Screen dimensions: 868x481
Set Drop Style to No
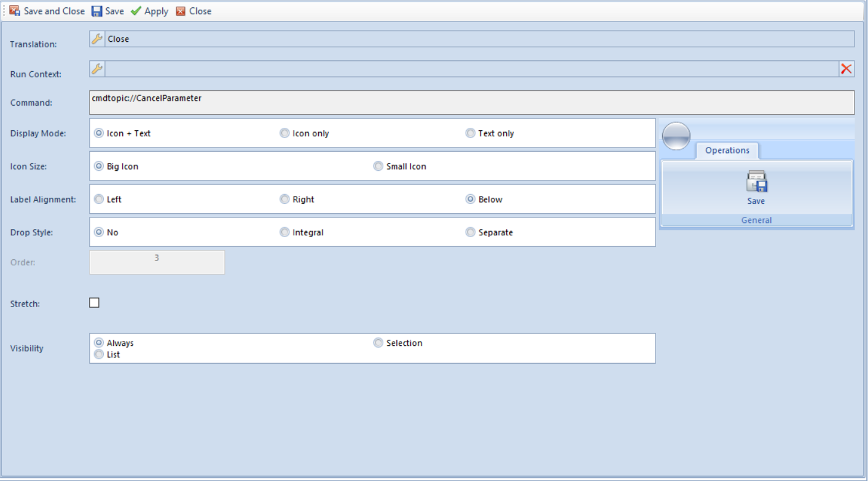99,233
